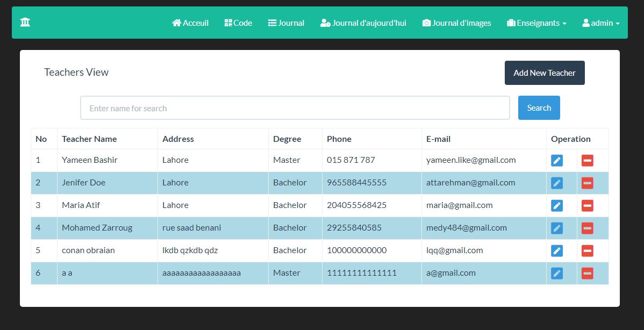Viewport: 644px width, 330px height.
Task: Click the Address column header
Action: [x=178, y=139]
